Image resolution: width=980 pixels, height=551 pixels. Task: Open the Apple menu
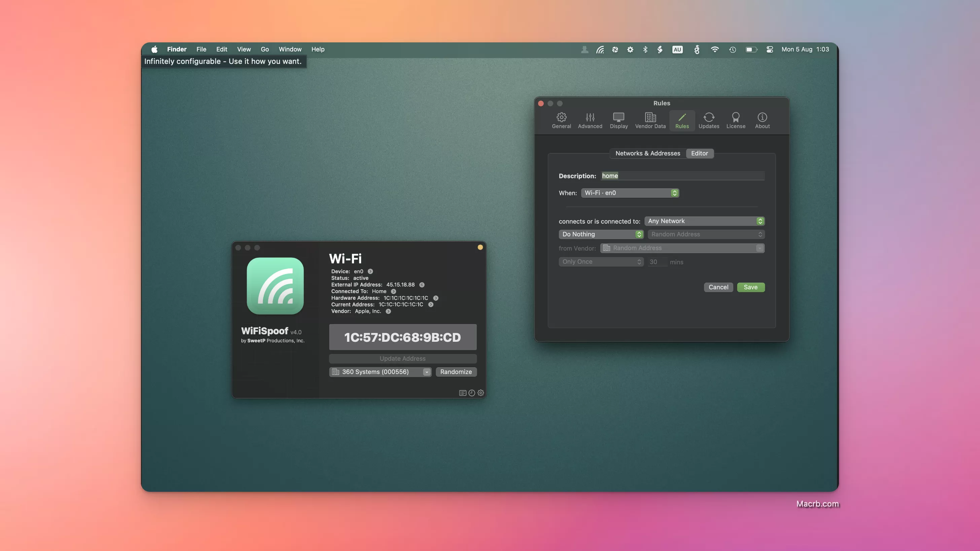(x=154, y=49)
